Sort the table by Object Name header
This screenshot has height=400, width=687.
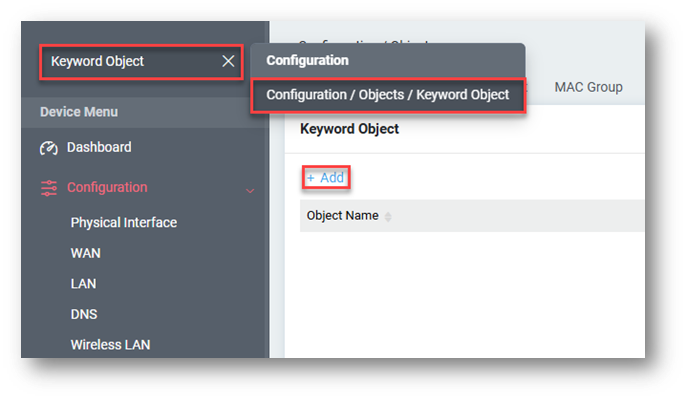click(342, 216)
